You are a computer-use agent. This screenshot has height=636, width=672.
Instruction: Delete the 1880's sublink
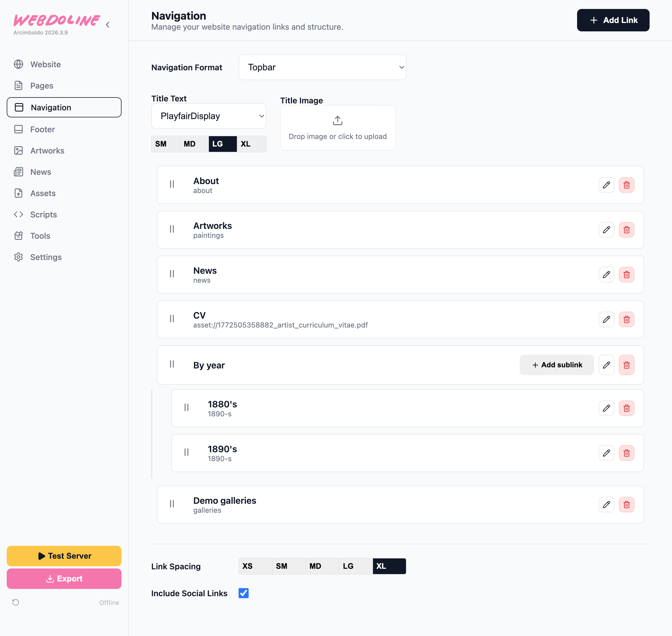point(626,408)
